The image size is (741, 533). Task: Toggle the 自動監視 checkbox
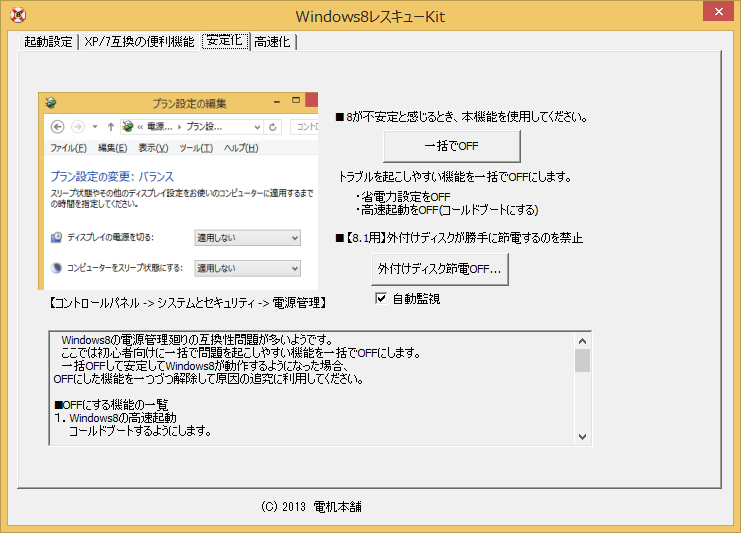[x=380, y=298]
